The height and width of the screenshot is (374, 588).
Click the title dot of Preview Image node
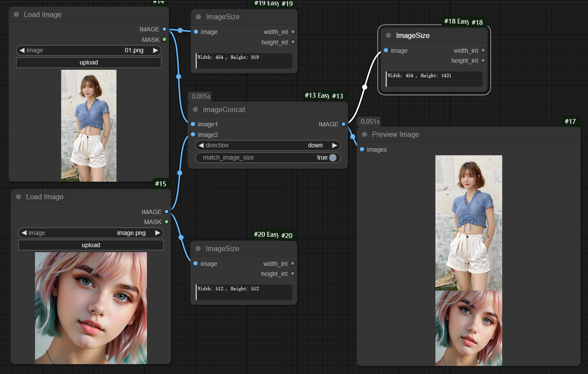(x=364, y=134)
